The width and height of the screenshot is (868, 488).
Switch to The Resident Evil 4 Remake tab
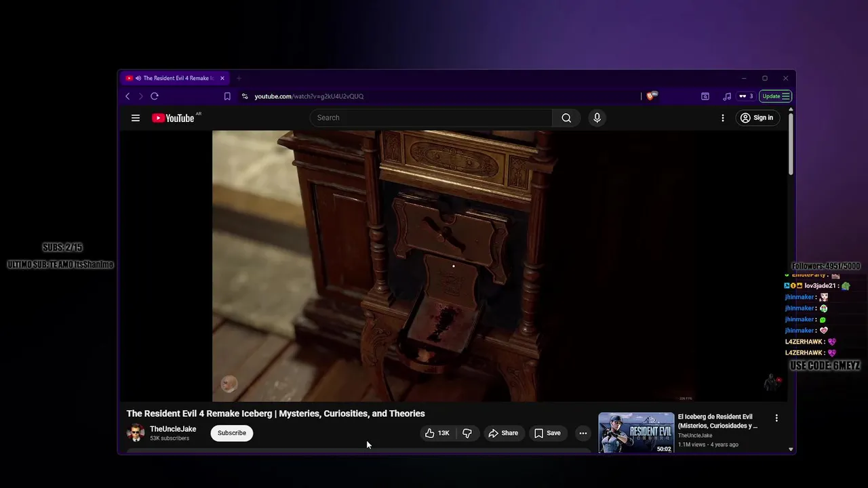pyautogui.click(x=175, y=78)
